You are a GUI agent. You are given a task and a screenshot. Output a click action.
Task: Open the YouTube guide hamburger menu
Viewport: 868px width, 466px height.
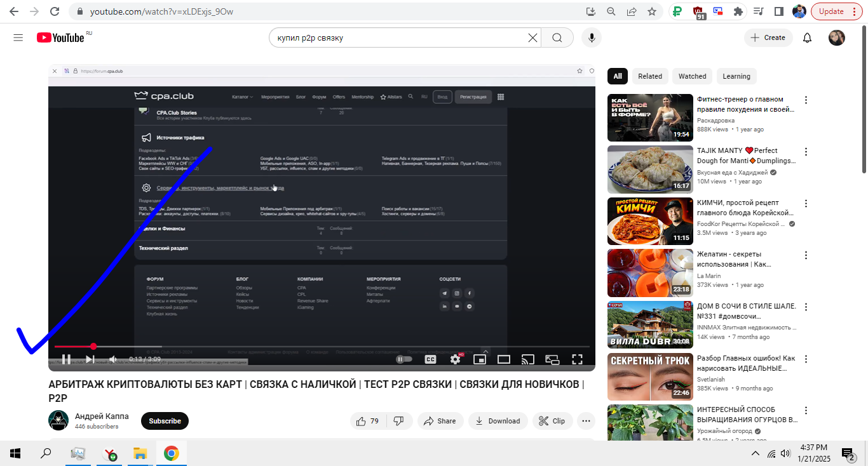18,37
